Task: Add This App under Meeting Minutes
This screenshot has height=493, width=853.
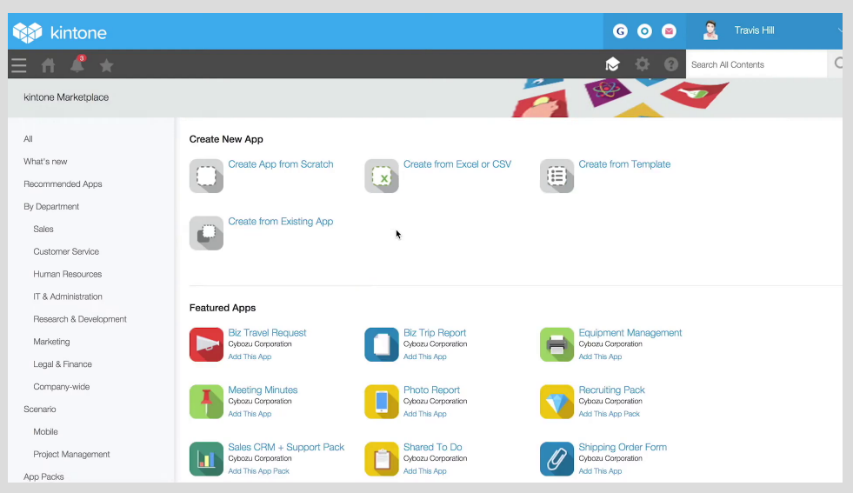Action: [250, 414]
